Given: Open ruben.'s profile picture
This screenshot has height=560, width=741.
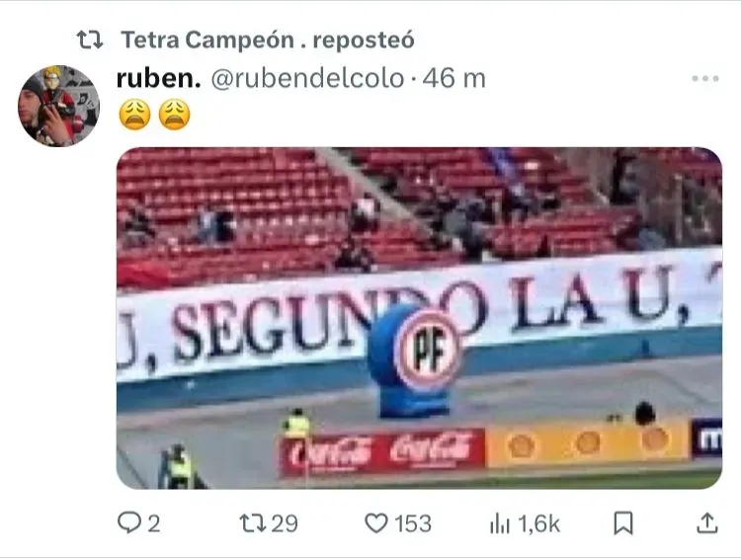Looking at the screenshot, I should pyautogui.click(x=59, y=106).
